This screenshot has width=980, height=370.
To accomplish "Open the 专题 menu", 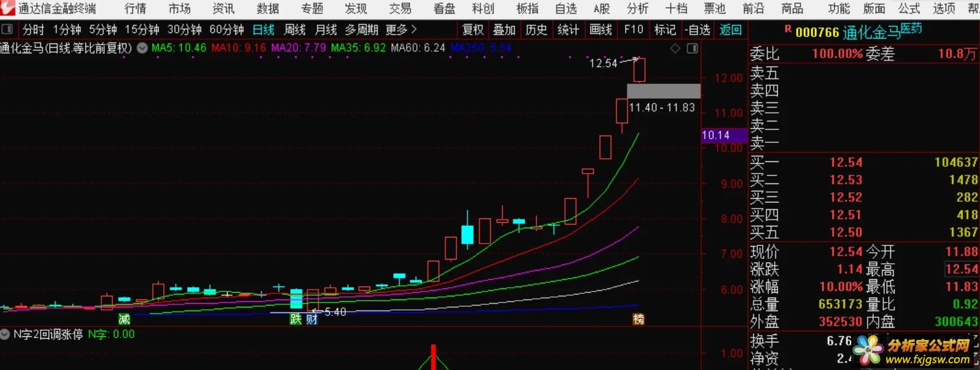I will pos(312,9).
